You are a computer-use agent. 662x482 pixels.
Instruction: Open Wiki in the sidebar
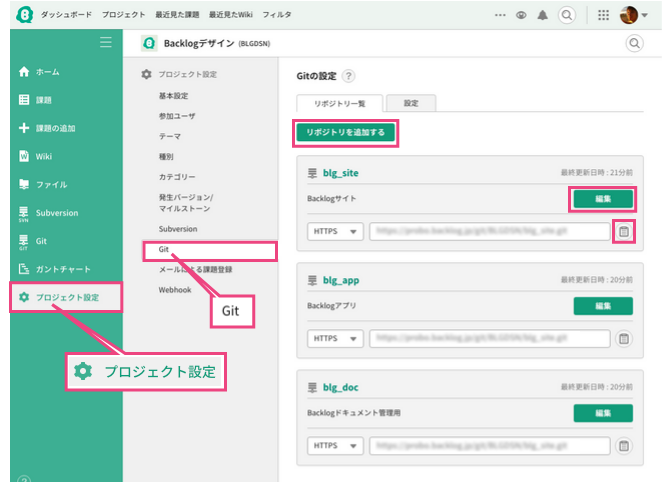tap(35, 157)
